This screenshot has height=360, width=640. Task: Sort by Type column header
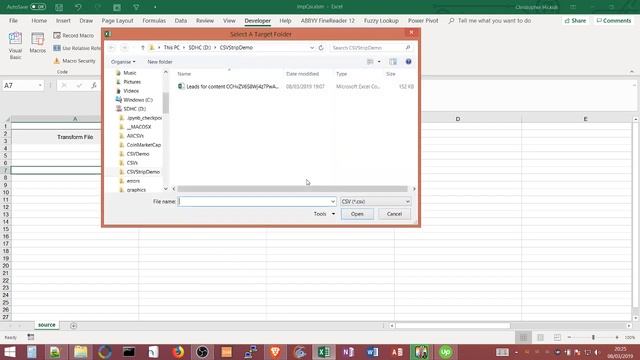[x=342, y=74]
